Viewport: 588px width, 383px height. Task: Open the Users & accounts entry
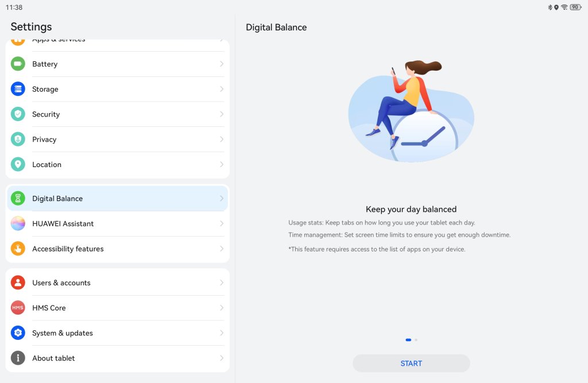(117, 283)
